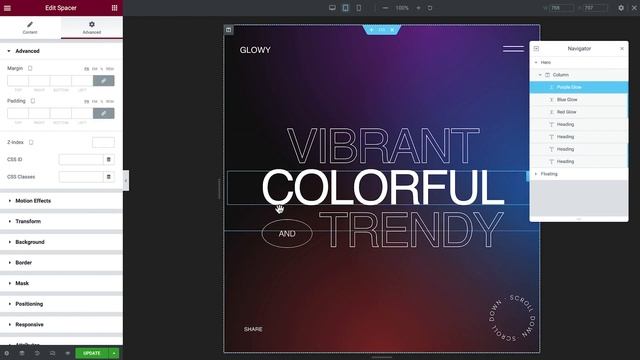Switch to the Content tab
The image size is (640, 360).
click(x=30, y=28)
